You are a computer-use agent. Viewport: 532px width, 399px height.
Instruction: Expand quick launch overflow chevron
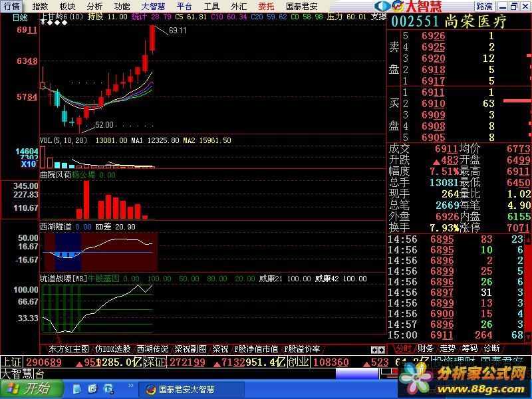130,386
